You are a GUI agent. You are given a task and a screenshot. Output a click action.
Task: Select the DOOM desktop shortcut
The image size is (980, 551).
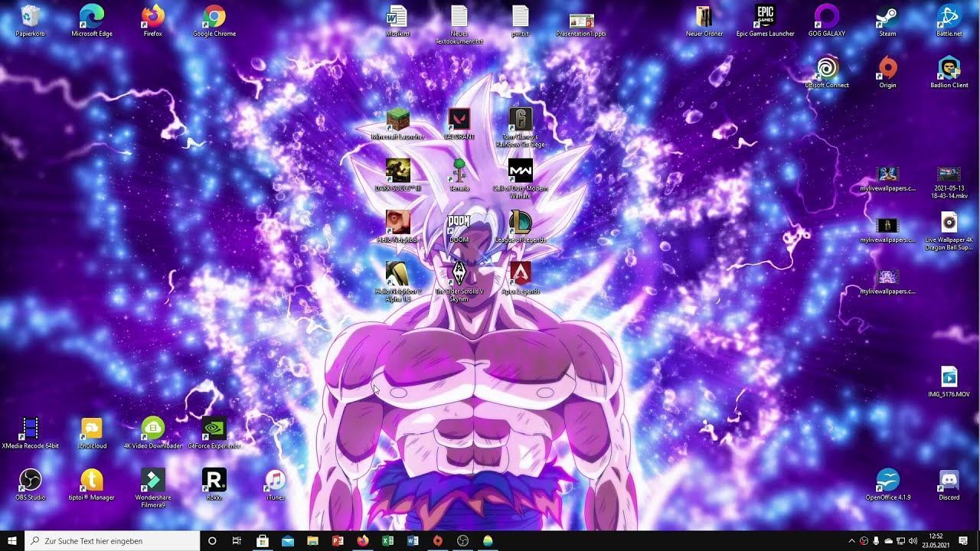pos(459,227)
